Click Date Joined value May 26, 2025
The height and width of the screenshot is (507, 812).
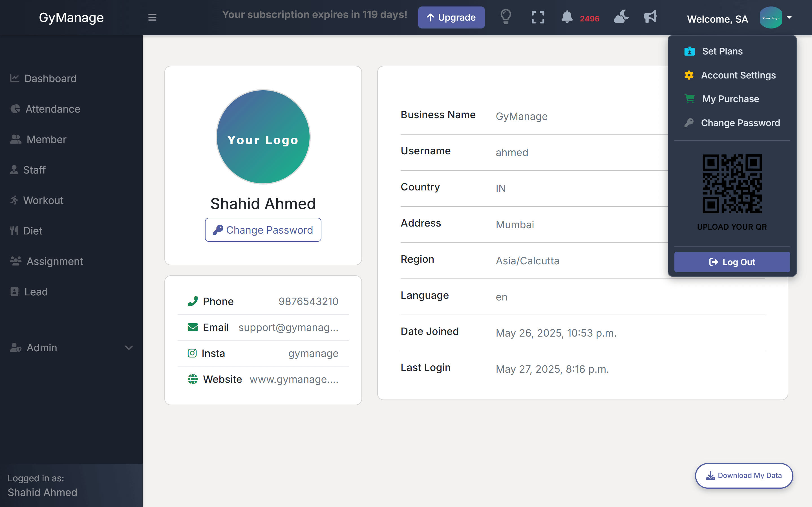click(x=556, y=333)
